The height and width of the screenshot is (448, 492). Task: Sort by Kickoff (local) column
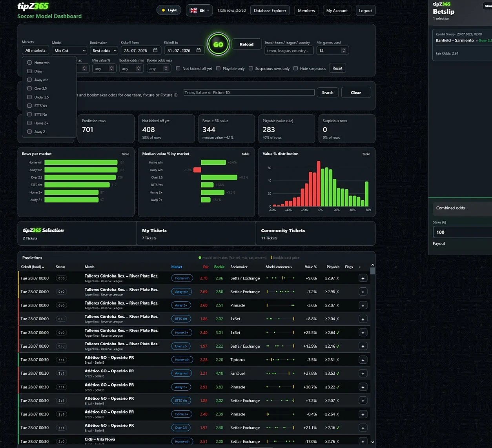[x=32, y=267]
